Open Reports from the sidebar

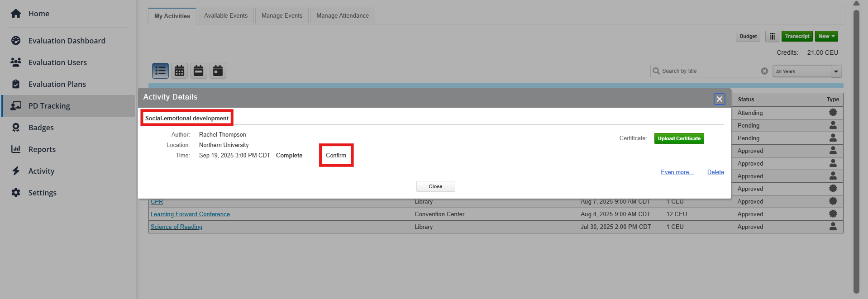42,149
